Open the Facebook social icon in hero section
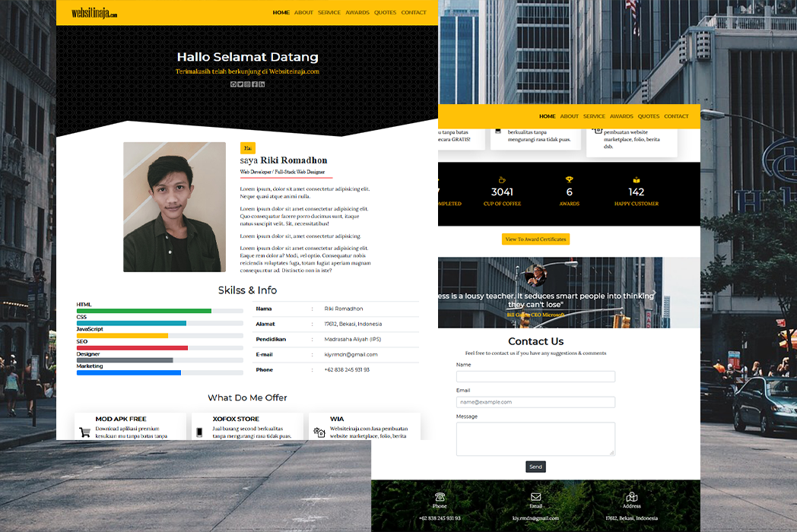This screenshot has width=797, height=532. click(255, 84)
